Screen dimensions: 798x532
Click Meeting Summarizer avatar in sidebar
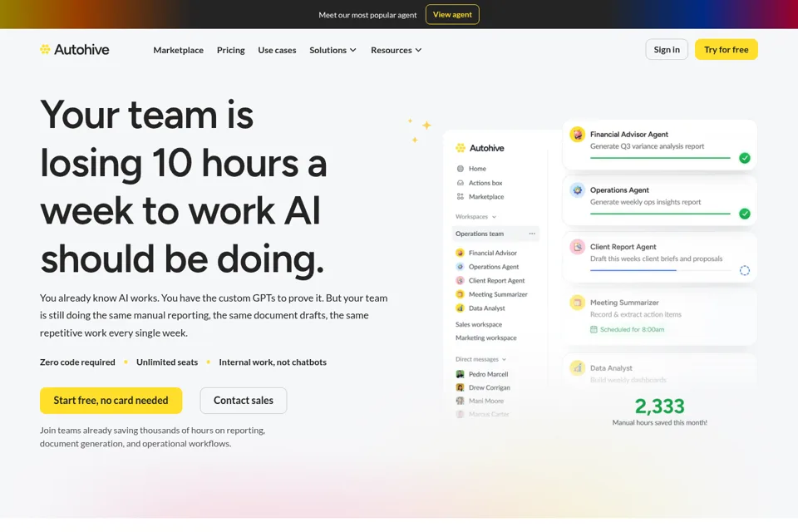pyautogui.click(x=460, y=294)
